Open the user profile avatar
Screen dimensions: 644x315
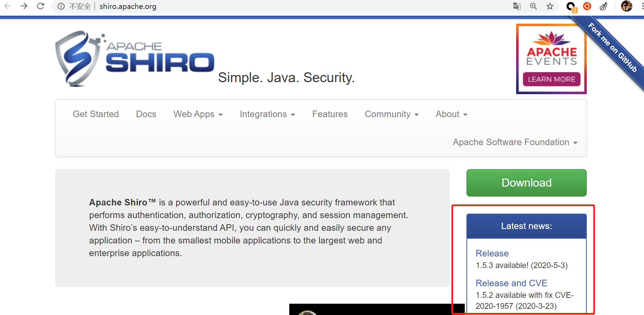click(627, 6)
